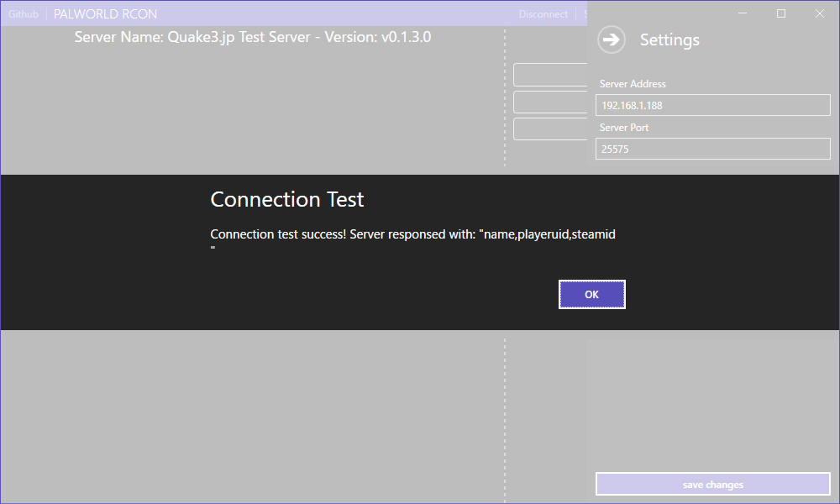Click the arrow icon beside Settings
The width and height of the screenshot is (840, 504).
coord(612,39)
